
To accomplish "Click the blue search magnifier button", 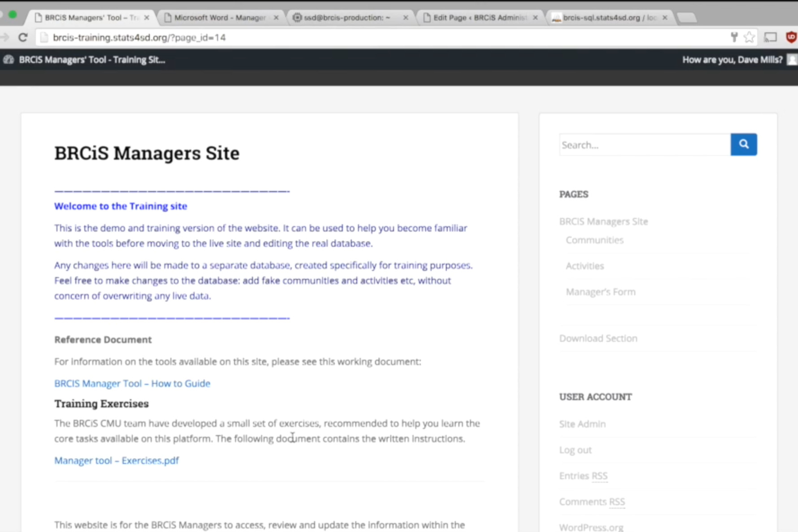I will (743, 144).
